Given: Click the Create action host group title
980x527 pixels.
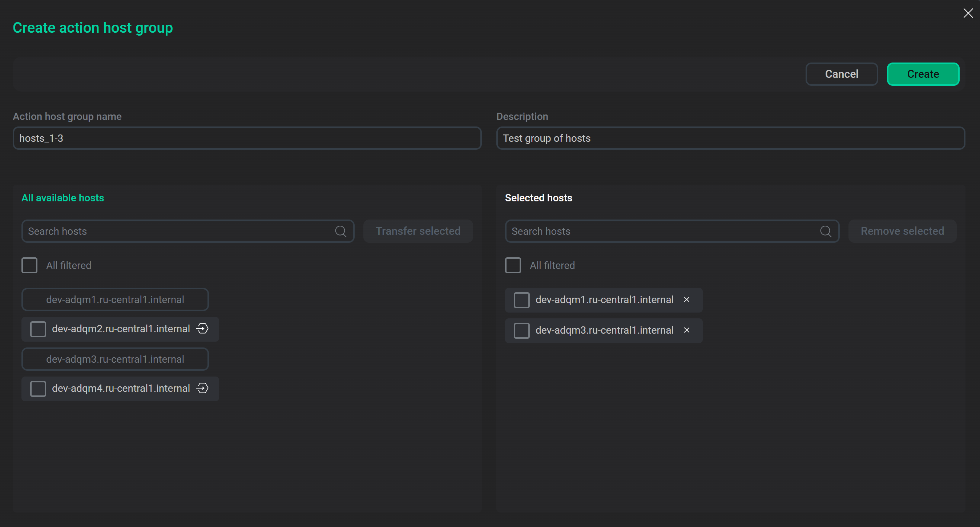Looking at the screenshot, I should tap(93, 28).
